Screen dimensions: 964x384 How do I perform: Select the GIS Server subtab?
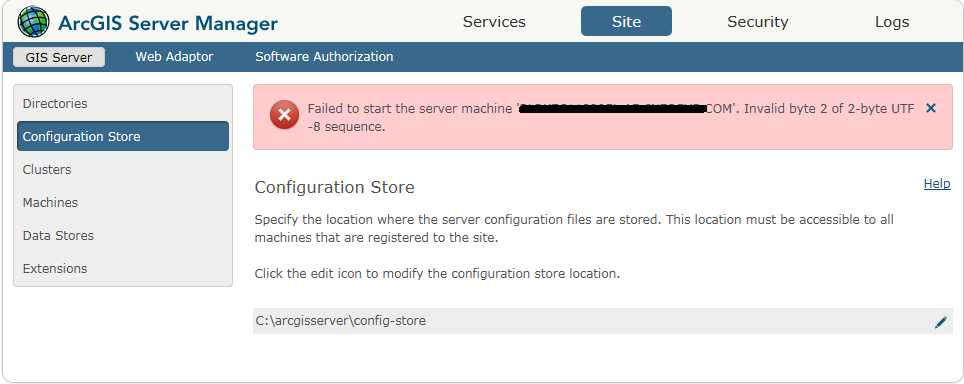point(59,57)
